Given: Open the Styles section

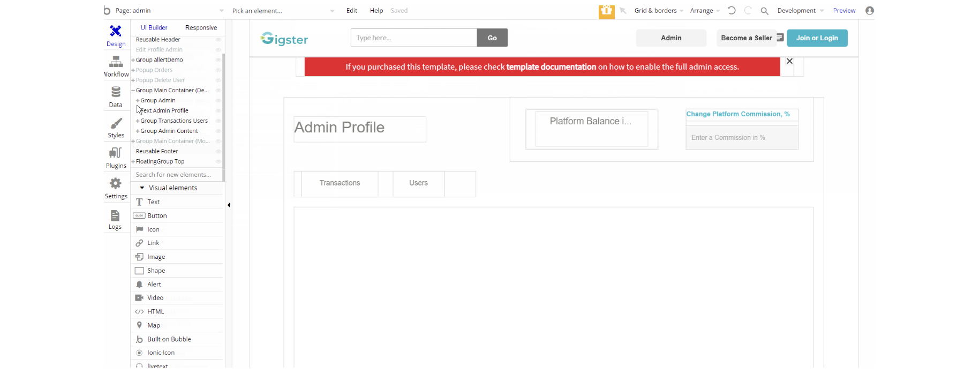Looking at the screenshot, I should (116, 128).
